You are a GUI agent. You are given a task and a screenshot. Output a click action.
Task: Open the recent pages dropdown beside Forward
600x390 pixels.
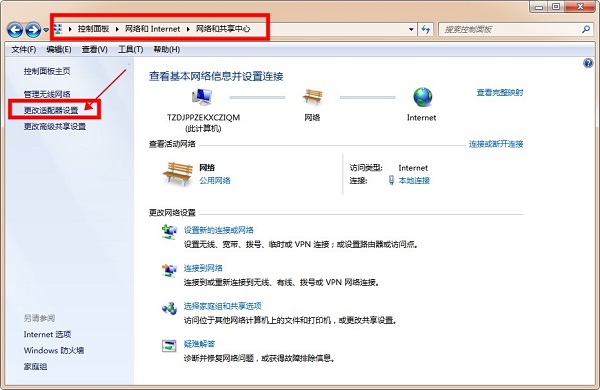pyautogui.click(x=46, y=30)
